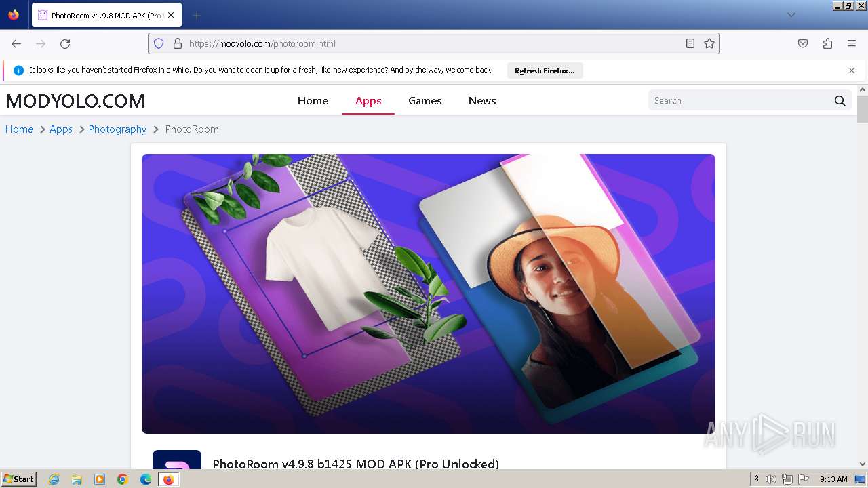Screen dimensions: 868x488
Task: Open the Firefox application menu
Action: 852,43
